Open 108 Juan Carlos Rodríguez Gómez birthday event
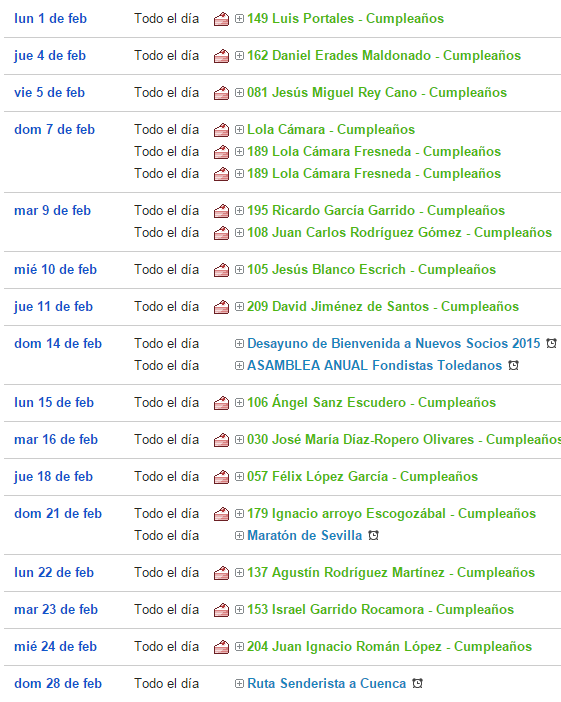Image resolution: width=561 pixels, height=702 pixels. click(399, 232)
